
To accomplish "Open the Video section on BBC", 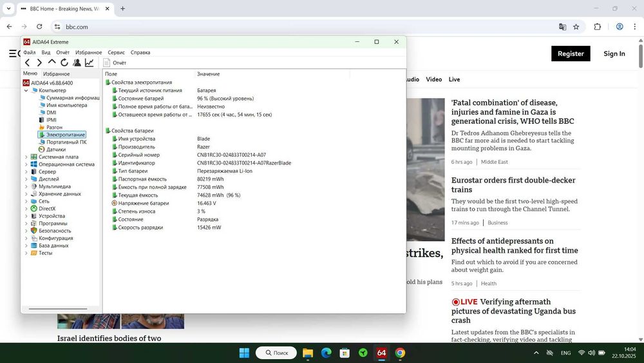I will pyautogui.click(x=433, y=79).
